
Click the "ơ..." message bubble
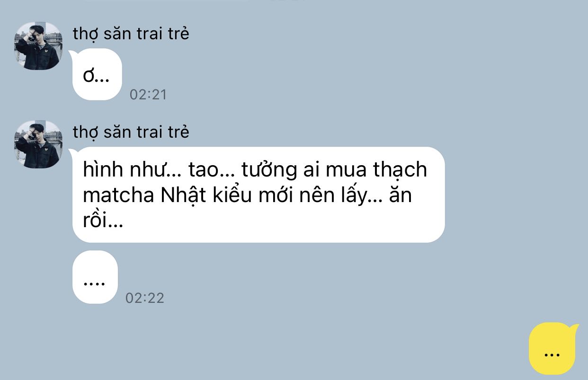click(97, 74)
